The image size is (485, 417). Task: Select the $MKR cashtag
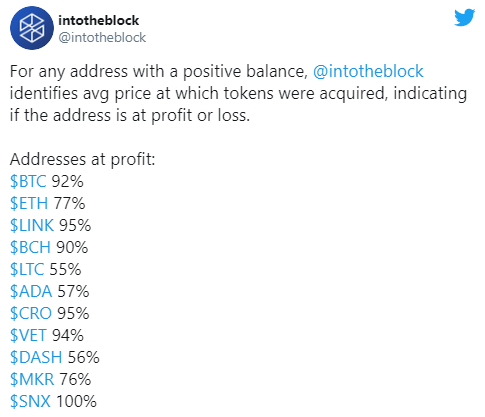[32, 379]
